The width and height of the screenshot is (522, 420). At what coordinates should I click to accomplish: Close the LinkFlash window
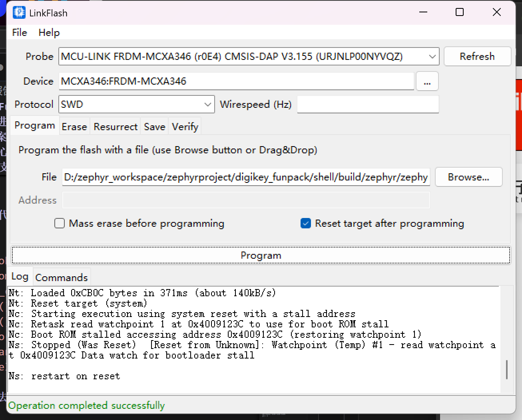pyautogui.click(x=496, y=12)
